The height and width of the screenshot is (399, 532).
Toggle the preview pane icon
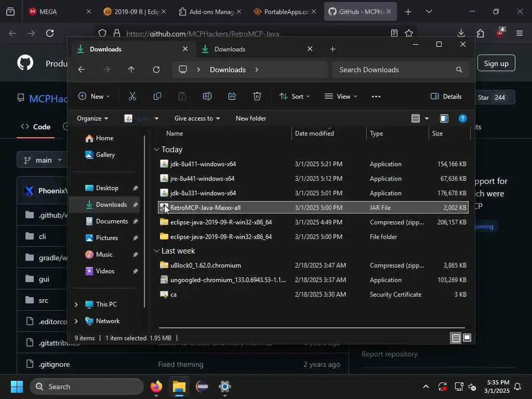444,118
